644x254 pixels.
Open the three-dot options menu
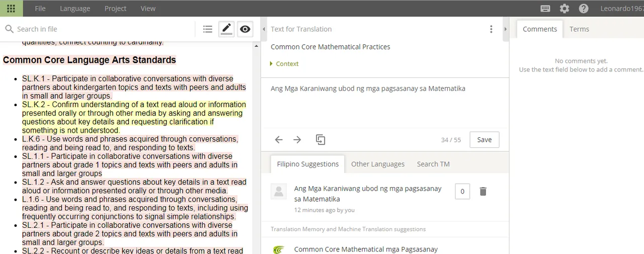(x=491, y=29)
